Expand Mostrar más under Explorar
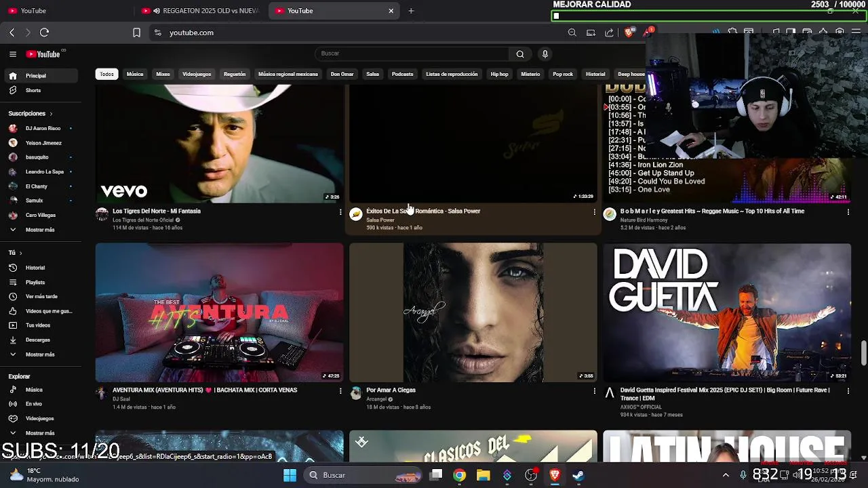Viewport: 868px width, 488px height. [x=41, y=433]
